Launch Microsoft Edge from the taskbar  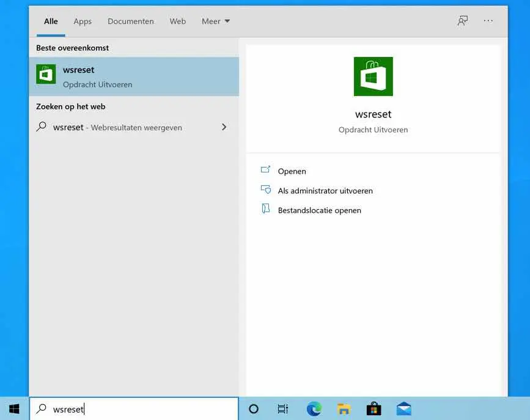[314, 409]
